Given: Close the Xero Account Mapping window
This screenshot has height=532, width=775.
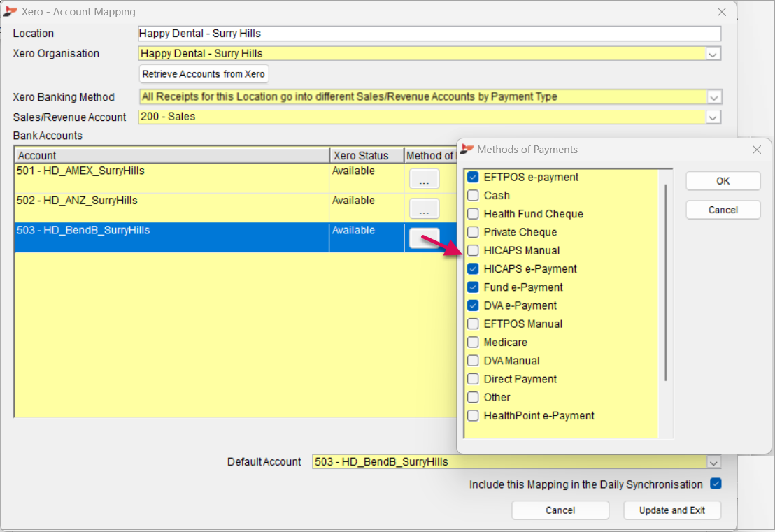Looking at the screenshot, I should [x=722, y=12].
